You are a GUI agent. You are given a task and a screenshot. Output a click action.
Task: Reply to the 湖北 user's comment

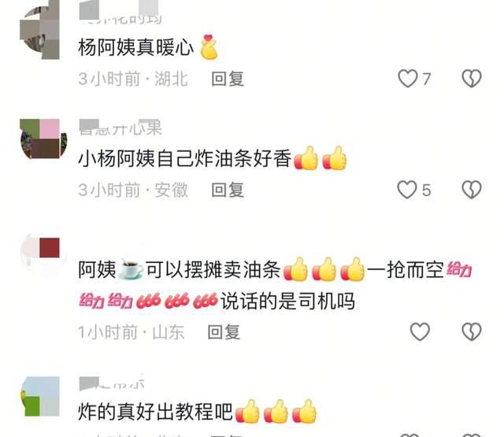pyautogui.click(x=228, y=79)
